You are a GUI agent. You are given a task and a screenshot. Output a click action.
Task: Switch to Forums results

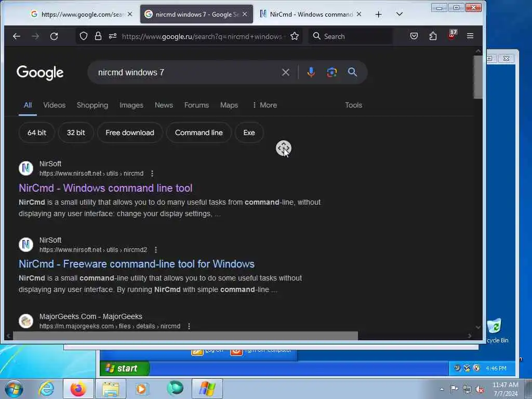coord(196,105)
